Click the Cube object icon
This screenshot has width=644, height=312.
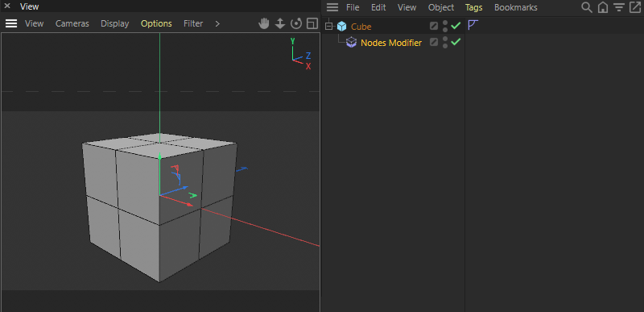[x=341, y=27]
